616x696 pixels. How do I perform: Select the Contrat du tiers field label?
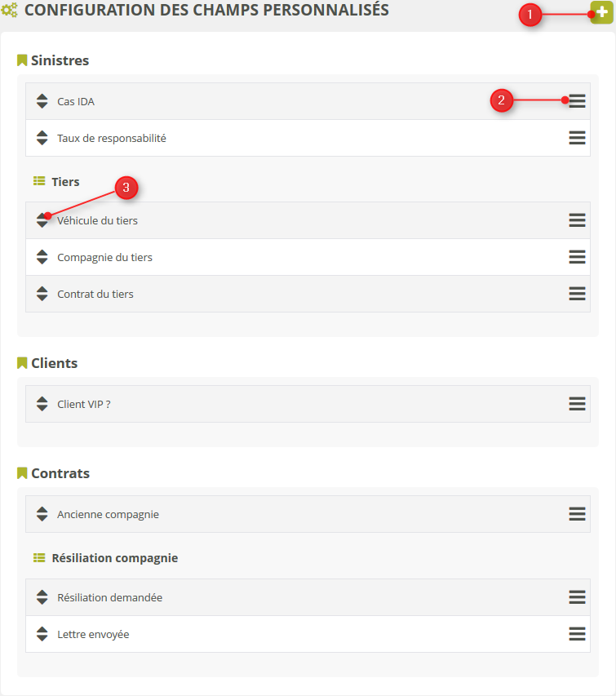click(95, 294)
